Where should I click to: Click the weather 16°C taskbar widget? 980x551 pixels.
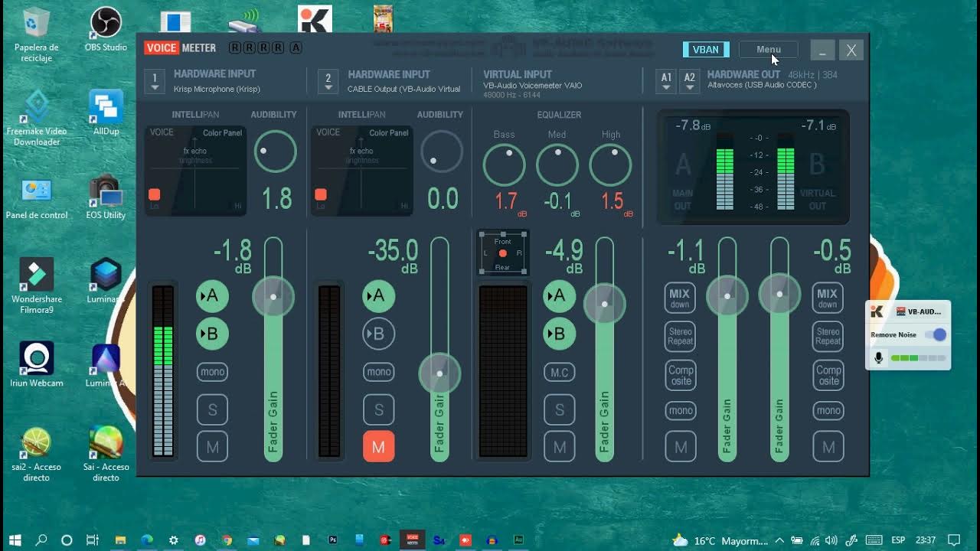click(x=720, y=540)
